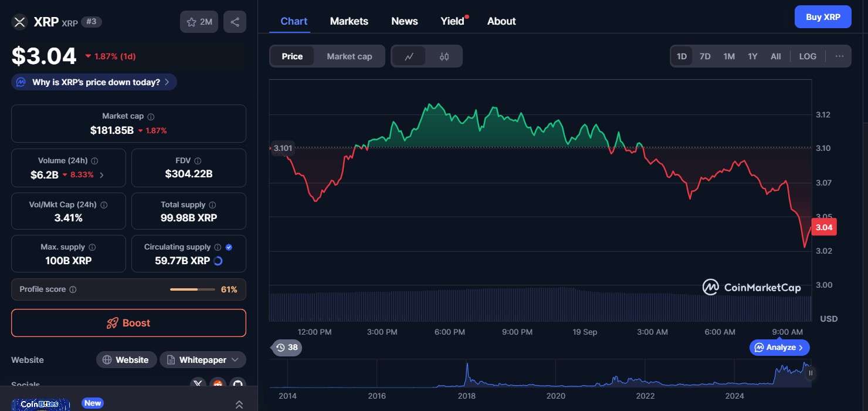The height and width of the screenshot is (411, 868).
Task: Enable LOG scale on chart
Action: [808, 56]
